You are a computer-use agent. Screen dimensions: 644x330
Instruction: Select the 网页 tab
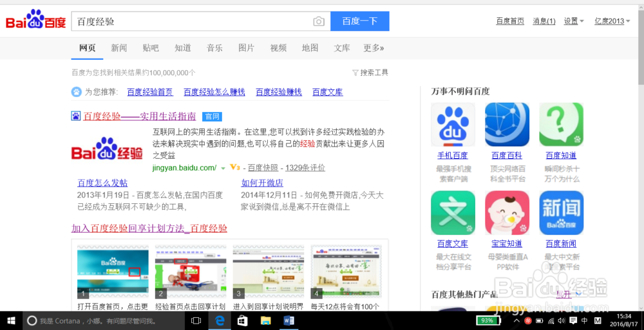pyautogui.click(x=87, y=48)
